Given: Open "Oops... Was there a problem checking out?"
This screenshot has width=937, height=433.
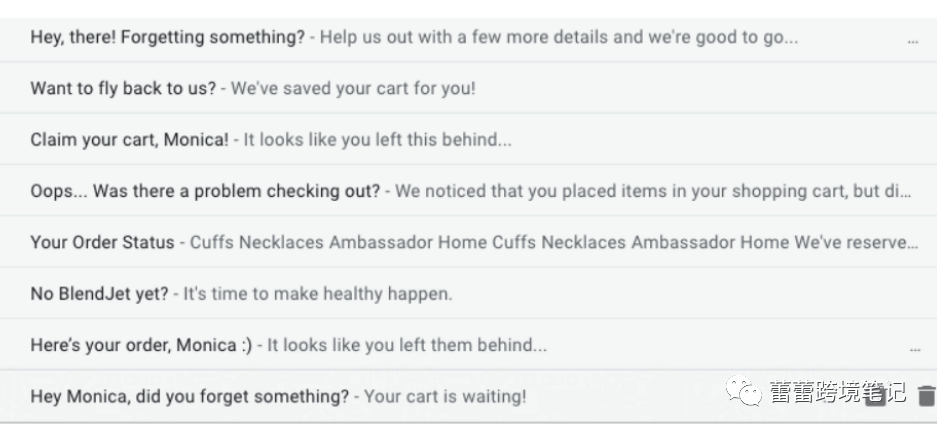Looking at the screenshot, I should [x=205, y=191].
